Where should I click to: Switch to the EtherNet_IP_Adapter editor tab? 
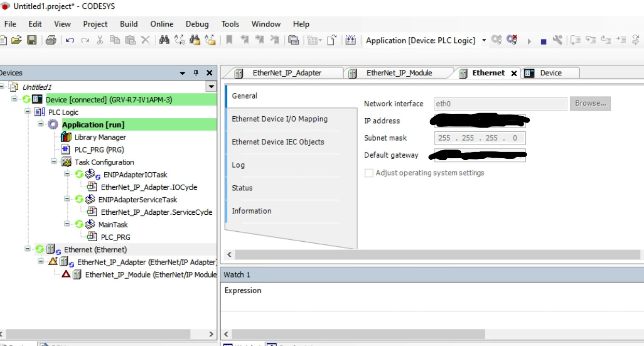[287, 73]
